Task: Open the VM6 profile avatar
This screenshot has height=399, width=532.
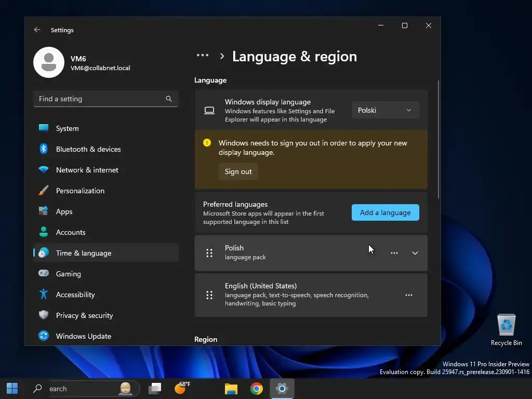Action: pos(49,62)
